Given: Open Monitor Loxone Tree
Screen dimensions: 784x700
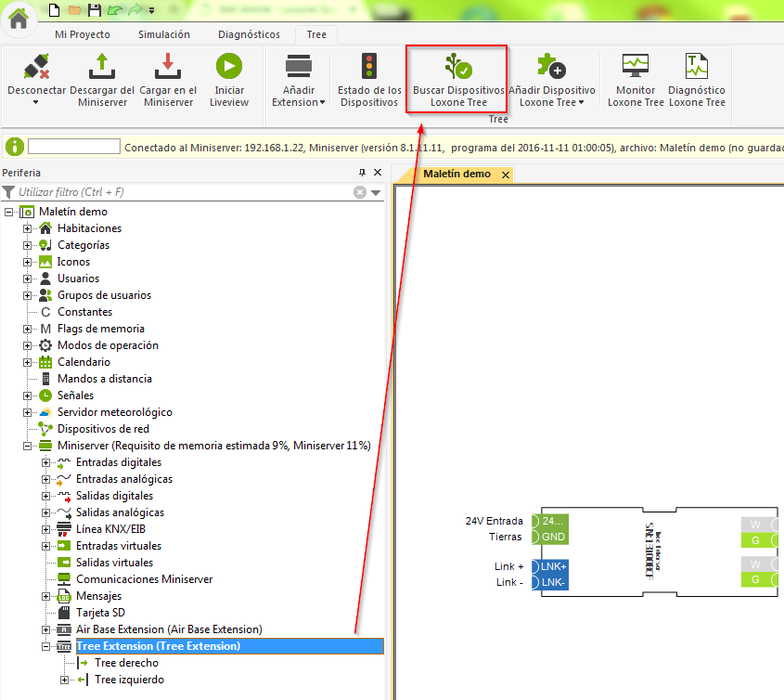Looking at the screenshot, I should (636, 67).
